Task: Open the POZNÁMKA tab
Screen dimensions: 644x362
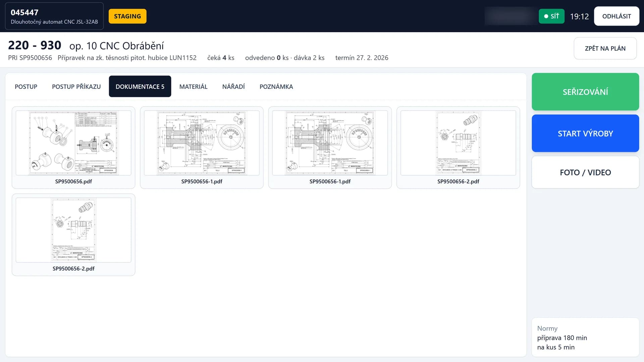Action: tap(276, 86)
